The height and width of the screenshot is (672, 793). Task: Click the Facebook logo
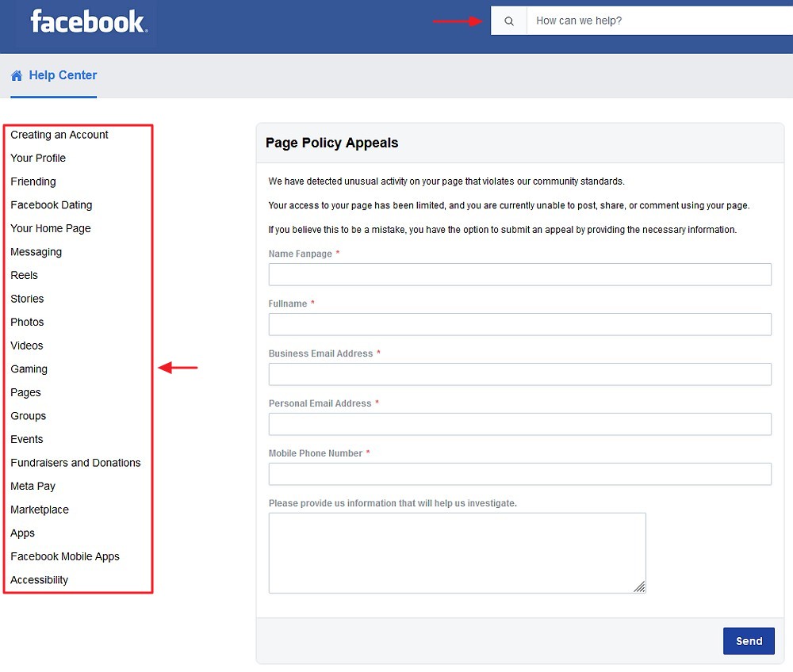tap(89, 21)
